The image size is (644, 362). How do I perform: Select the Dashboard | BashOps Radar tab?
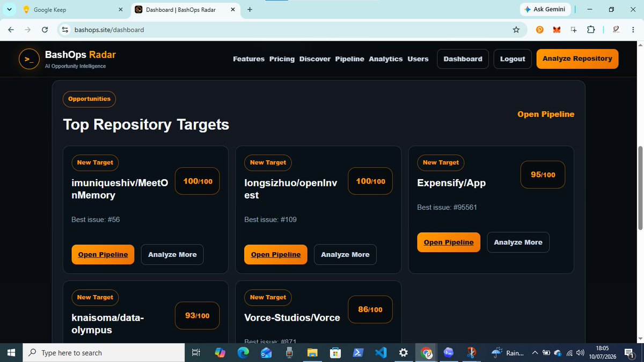point(185,10)
